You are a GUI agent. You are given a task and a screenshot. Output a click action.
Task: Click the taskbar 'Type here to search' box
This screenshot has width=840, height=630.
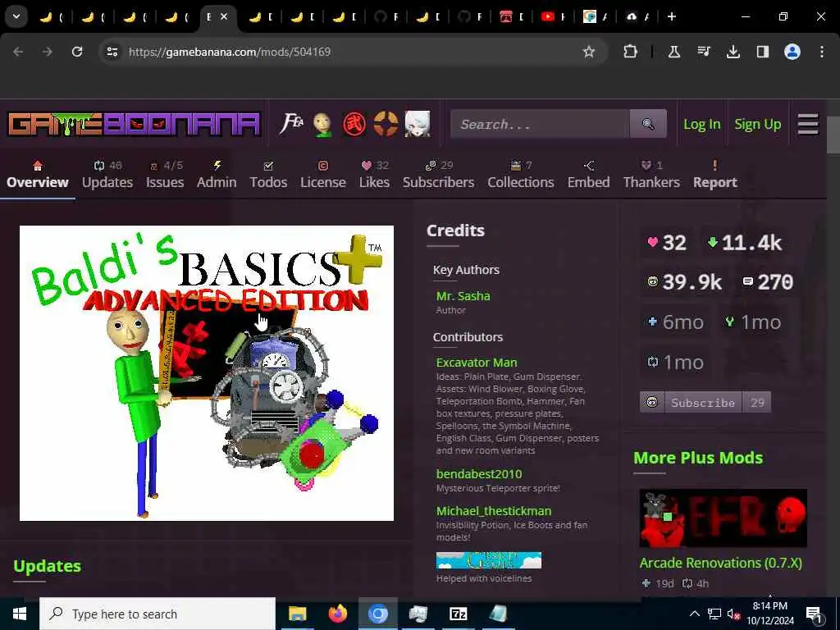tap(157, 614)
